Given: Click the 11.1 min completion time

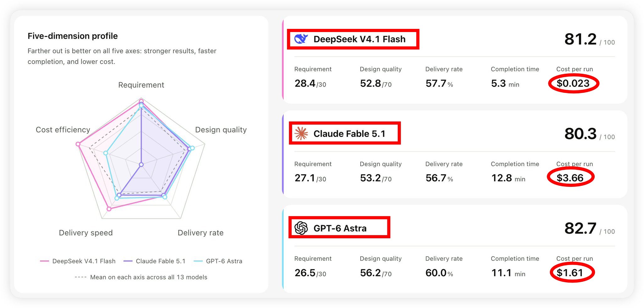Looking at the screenshot, I should [508, 273].
